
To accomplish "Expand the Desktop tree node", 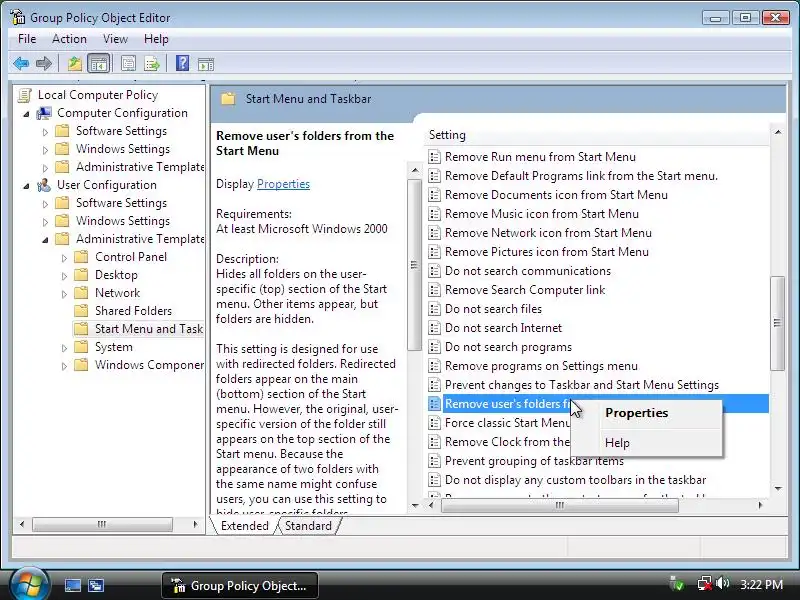I will [64, 276].
